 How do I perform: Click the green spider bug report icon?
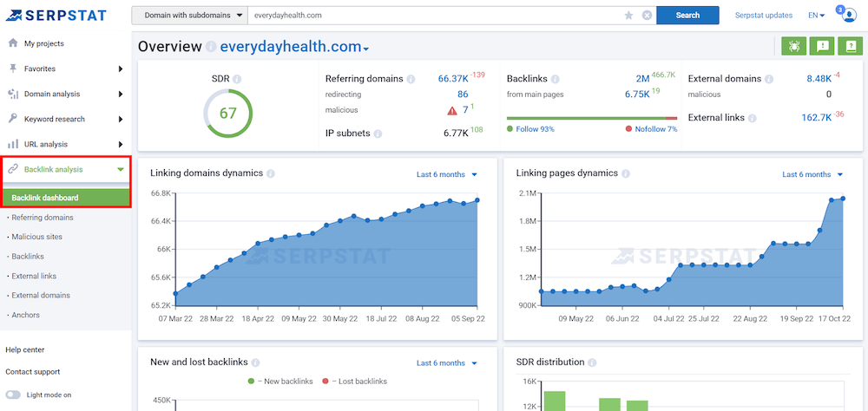pyautogui.click(x=793, y=46)
